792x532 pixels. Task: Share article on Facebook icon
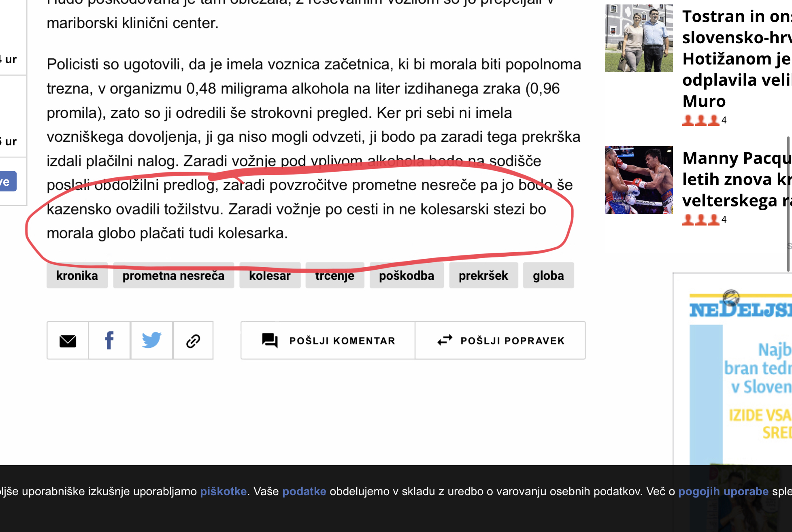(x=109, y=340)
